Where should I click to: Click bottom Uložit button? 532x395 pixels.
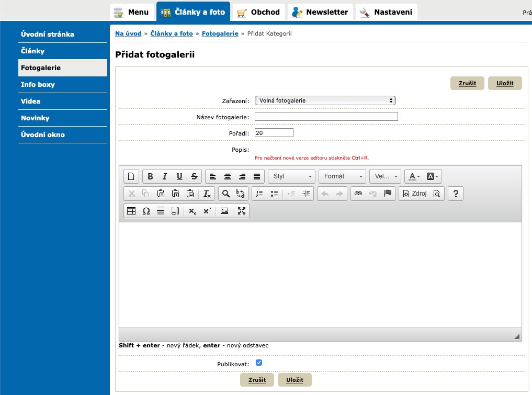pyautogui.click(x=295, y=380)
